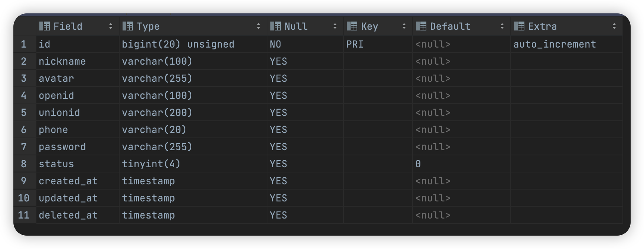Select the tinyint(4) type cell
Screen dimensions: 644x249
tap(151, 164)
